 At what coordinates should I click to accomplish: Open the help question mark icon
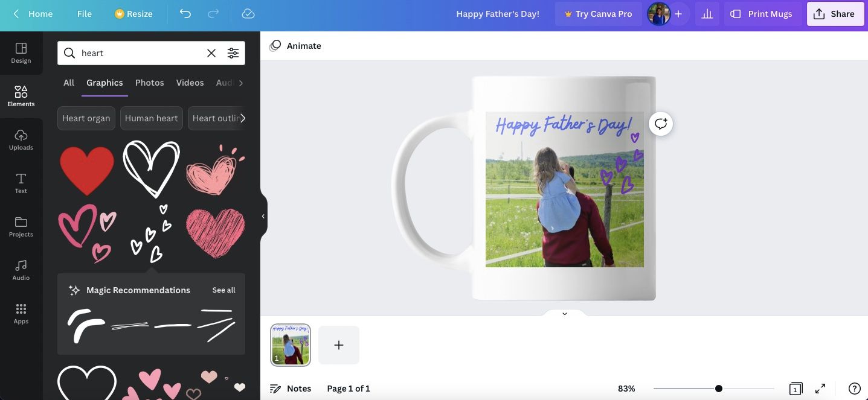(854, 389)
